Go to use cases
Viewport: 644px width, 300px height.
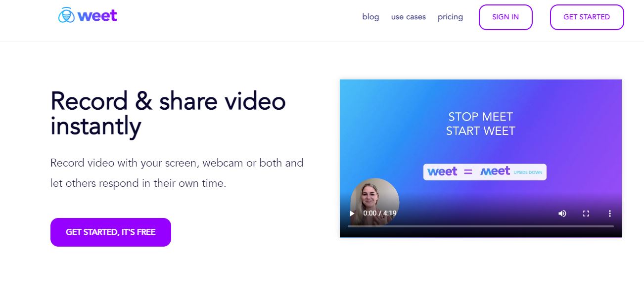pos(409,17)
